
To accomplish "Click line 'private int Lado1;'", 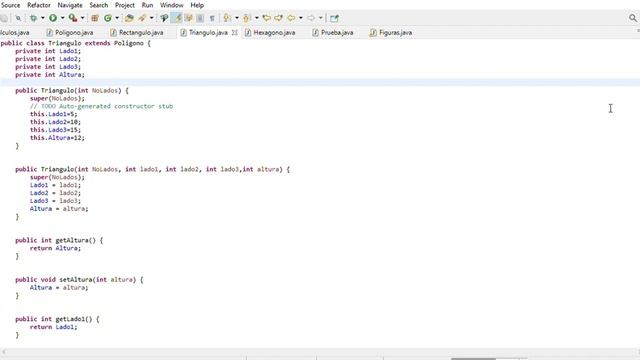I will (x=48, y=51).
